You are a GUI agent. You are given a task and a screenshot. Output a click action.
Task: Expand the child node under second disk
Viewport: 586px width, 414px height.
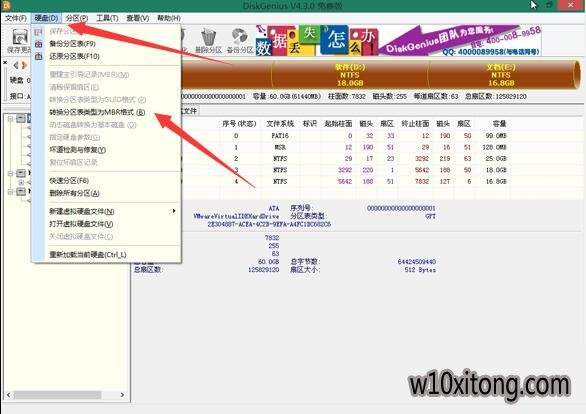click(x=21, y=182)
